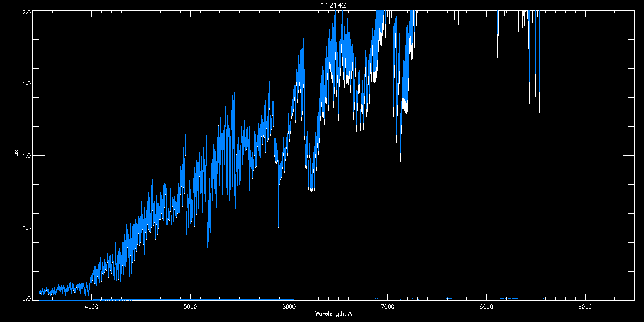Click the 6000 wavelength tick label
644x322 pixels.
point(289,307)
